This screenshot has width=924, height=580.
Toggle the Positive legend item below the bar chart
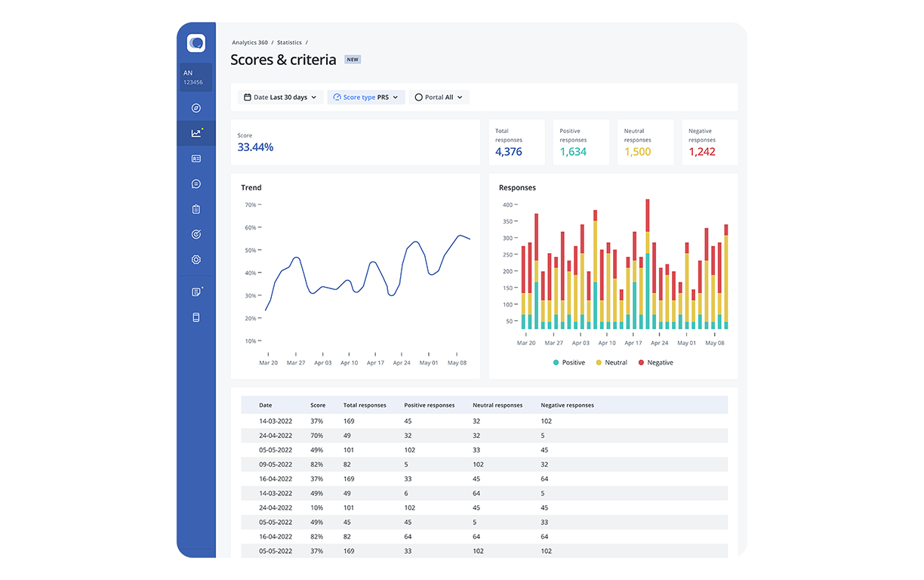point(568,362)
